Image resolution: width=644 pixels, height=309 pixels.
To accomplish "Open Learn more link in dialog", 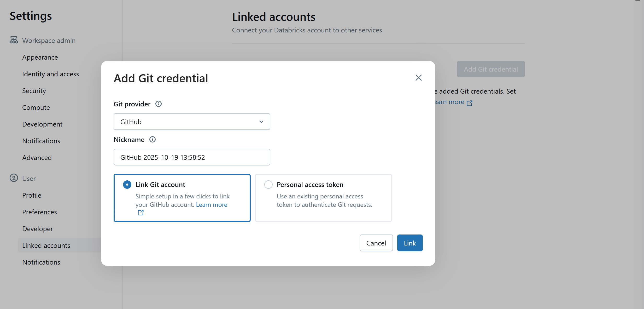I will (x=212, y=205).
